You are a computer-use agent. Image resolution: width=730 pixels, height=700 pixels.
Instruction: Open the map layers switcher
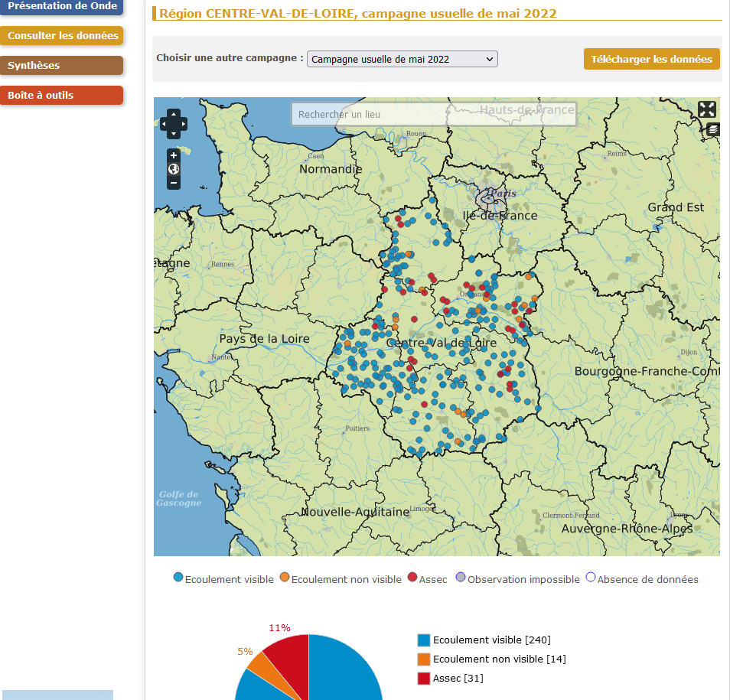[713, 129]
